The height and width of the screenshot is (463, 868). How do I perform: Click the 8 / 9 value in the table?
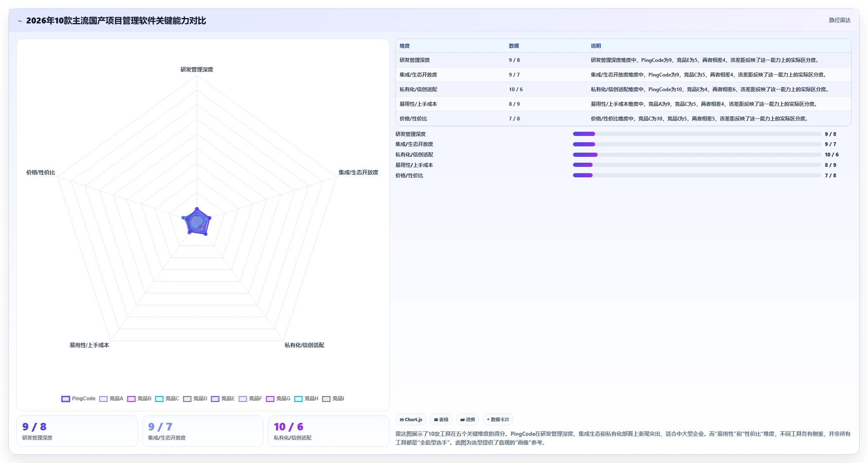point(514,104)
